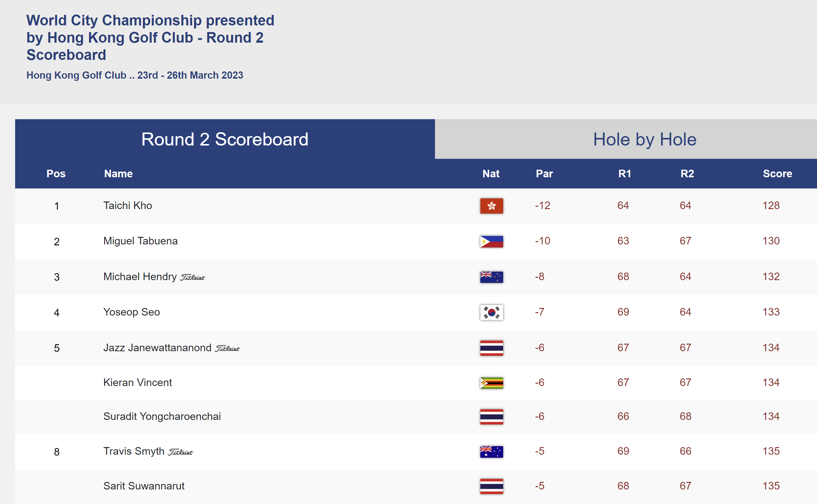This screenshot has height=504, width=817.
Task: Click Philippines flag in Miguel Tabuena row
Action: coord(491,241)
